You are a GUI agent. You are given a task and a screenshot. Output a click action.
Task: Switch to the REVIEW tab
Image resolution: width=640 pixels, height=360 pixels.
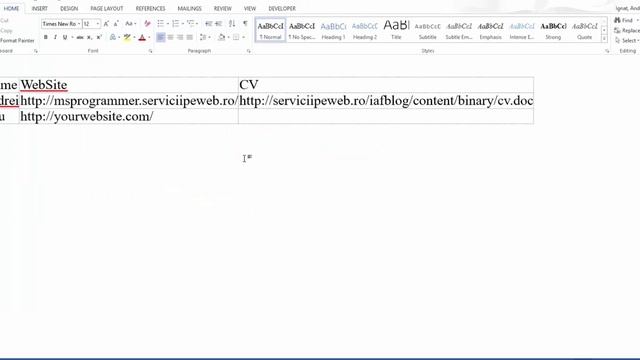(222, 8)
